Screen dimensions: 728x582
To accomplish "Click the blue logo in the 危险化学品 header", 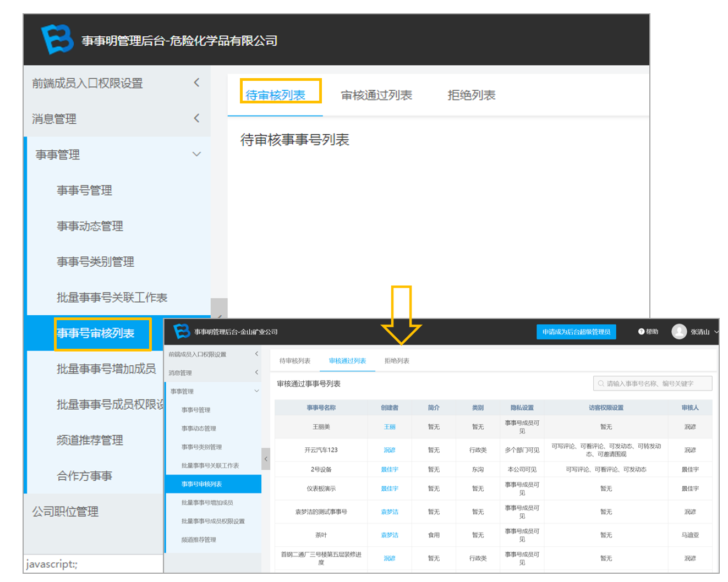I will click(x=57, y=39).
